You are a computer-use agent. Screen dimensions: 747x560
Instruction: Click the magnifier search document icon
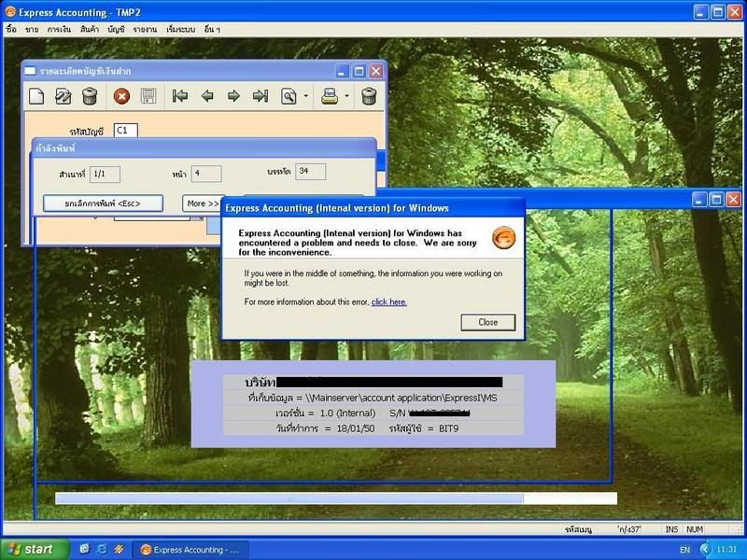(289, 96)
